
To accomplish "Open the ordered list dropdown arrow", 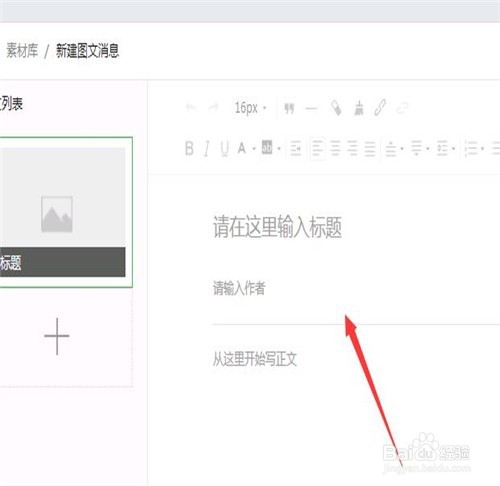I will pos(482,149).
